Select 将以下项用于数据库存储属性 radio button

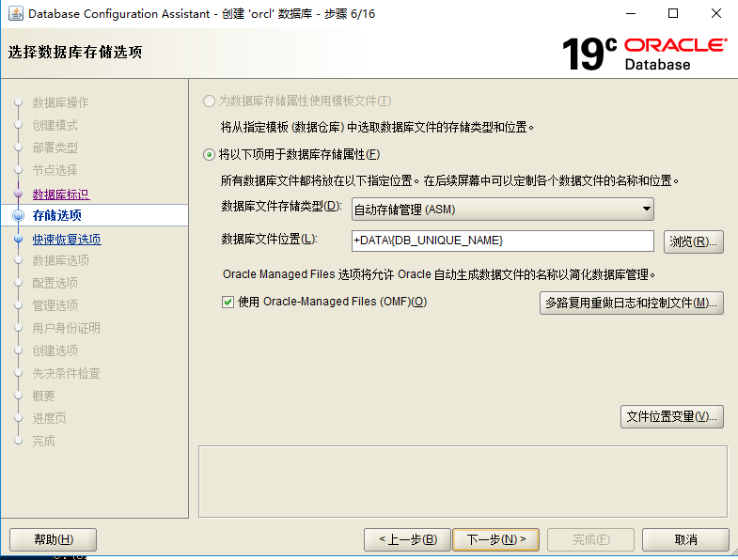209,155
